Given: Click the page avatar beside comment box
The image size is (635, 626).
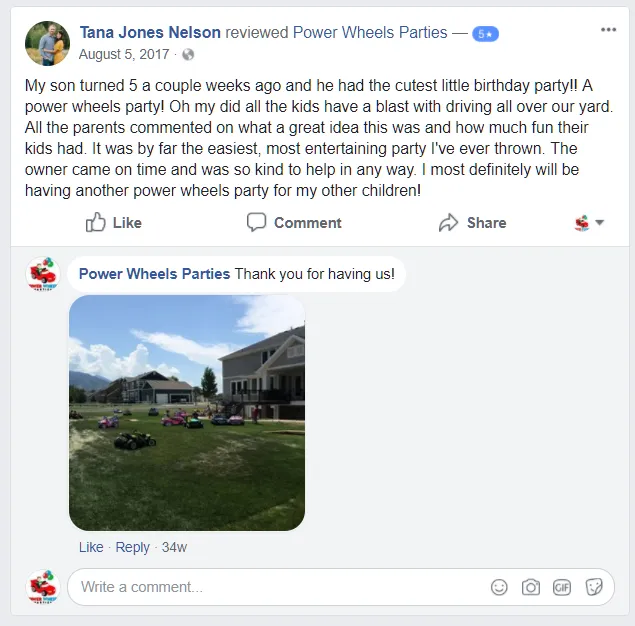Looking at the screenshot, I should [43, 587].
